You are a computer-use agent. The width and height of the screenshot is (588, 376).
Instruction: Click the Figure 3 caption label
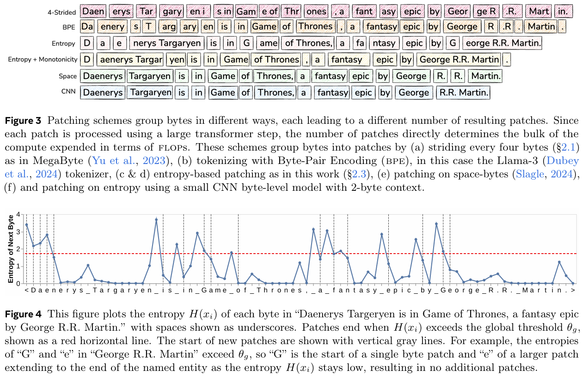[x=24, y=121]
